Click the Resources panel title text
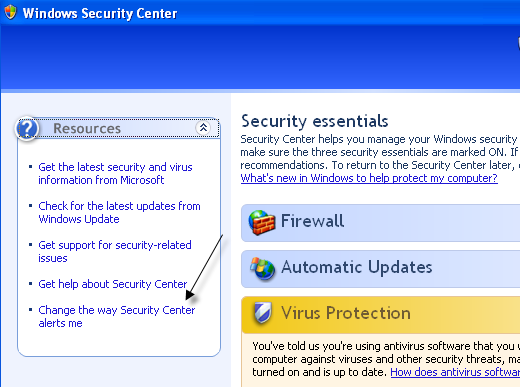Image resolution: width=520 pixels, height=387 pixels. pyautogui.click(x=87, y=128)
